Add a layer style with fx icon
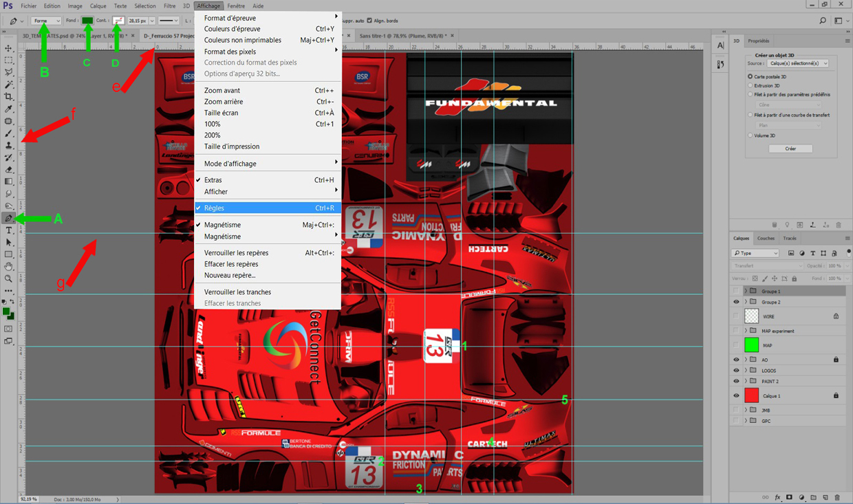 778,496
